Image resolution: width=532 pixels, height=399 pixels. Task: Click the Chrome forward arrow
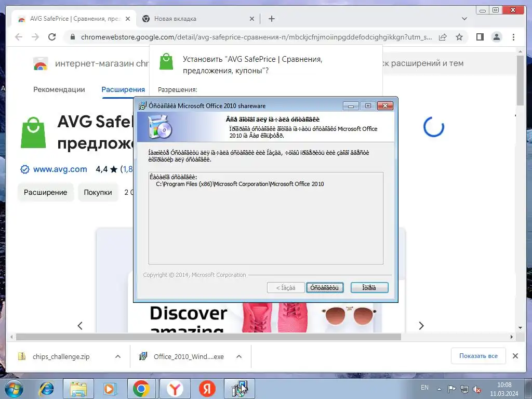pos(35,37)
